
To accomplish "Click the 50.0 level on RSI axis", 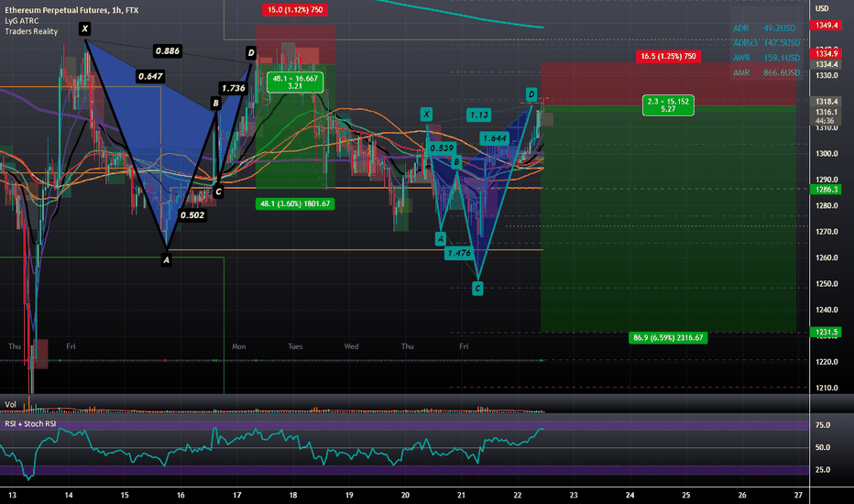I will pyautogui.click(x=823, y=447).
